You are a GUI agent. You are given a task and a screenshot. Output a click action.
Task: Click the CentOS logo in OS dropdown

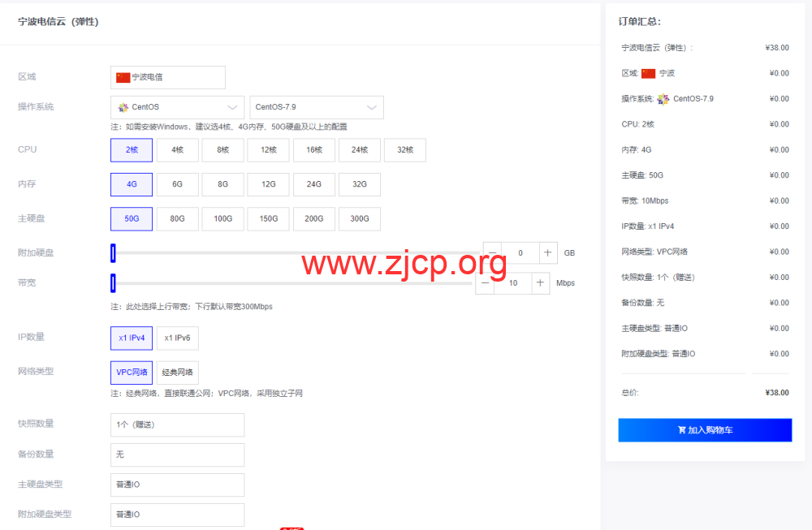(x=123, y=107)
